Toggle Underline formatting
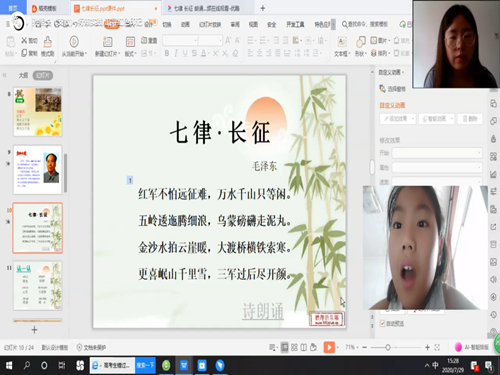Screen dimensions: 500x375 (x=185, y=53)
